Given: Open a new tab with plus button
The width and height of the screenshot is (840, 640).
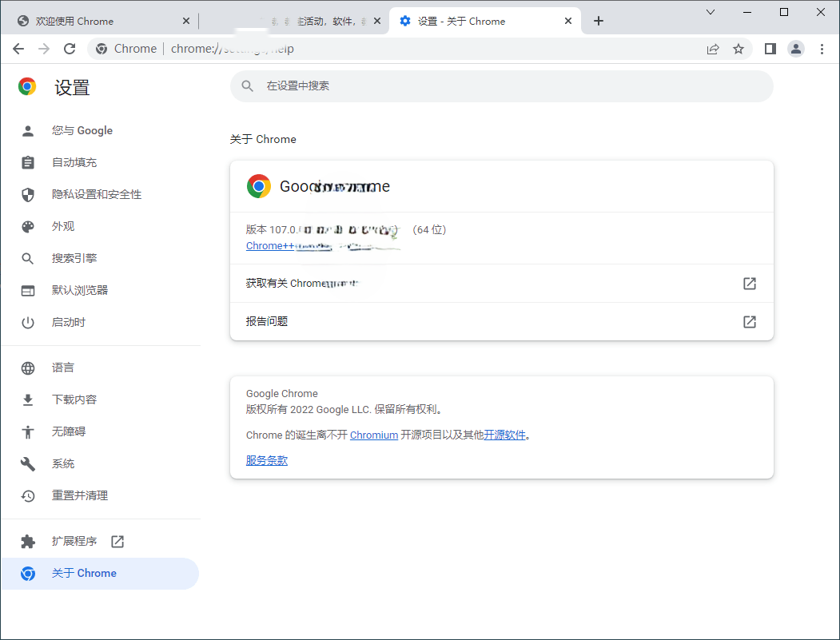Looking at the screenshot, I should (599, 21).
